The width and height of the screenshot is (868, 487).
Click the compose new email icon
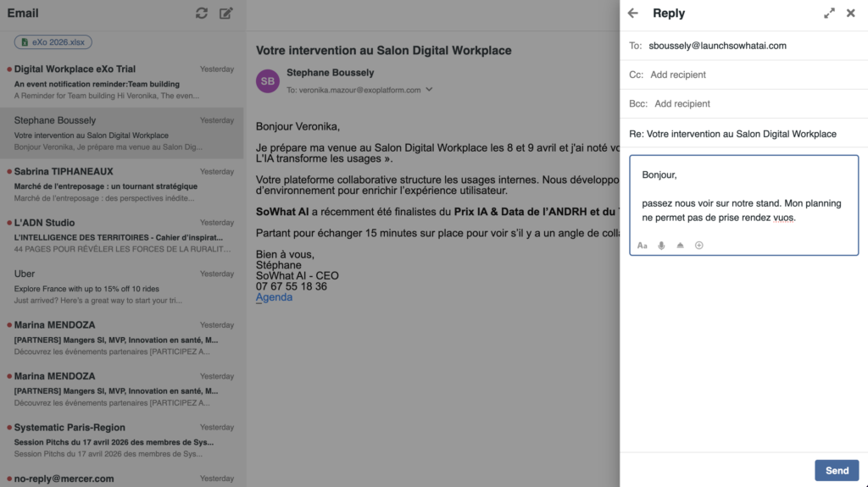click(225, 14)
